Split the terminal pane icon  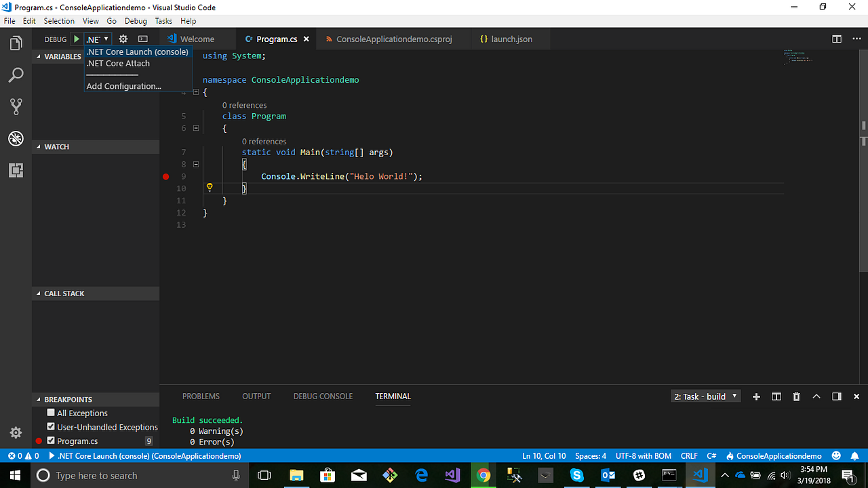(776, 396)
